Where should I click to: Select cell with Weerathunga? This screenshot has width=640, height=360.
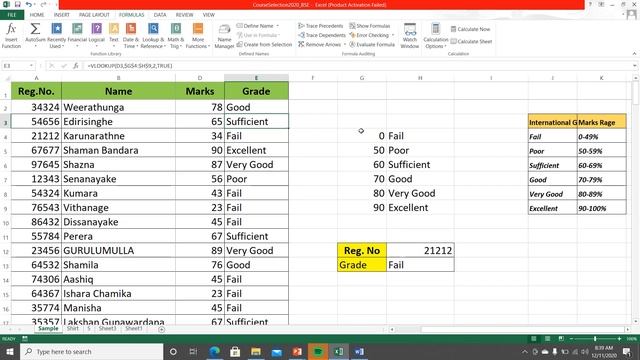pyautogui.click(x=118, y=107)
